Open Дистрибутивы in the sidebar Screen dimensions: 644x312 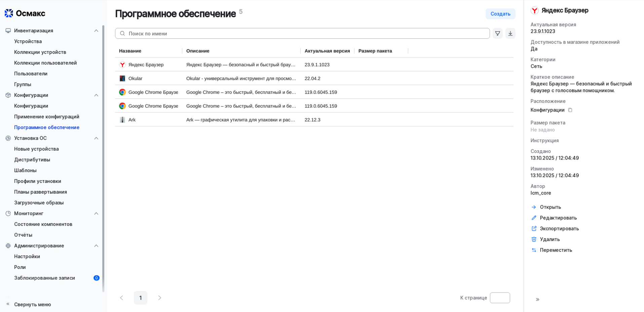(32, 159)
